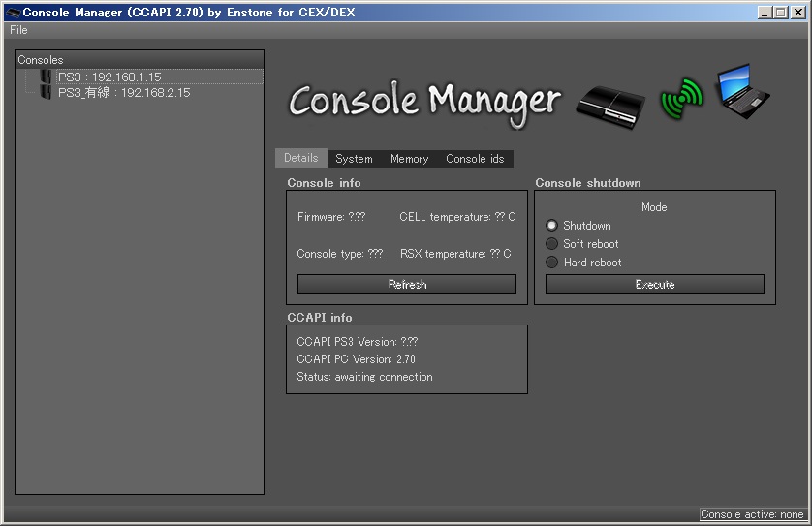Click the Execute button for shutdown mode

pyautogui.click(x=655, y=284)
